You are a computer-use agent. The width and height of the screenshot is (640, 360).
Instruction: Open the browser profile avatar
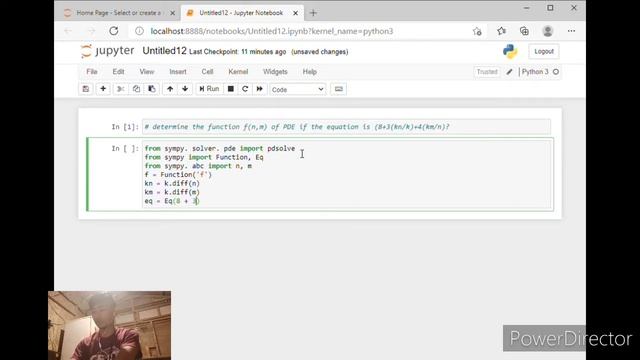tap(548, 31)
